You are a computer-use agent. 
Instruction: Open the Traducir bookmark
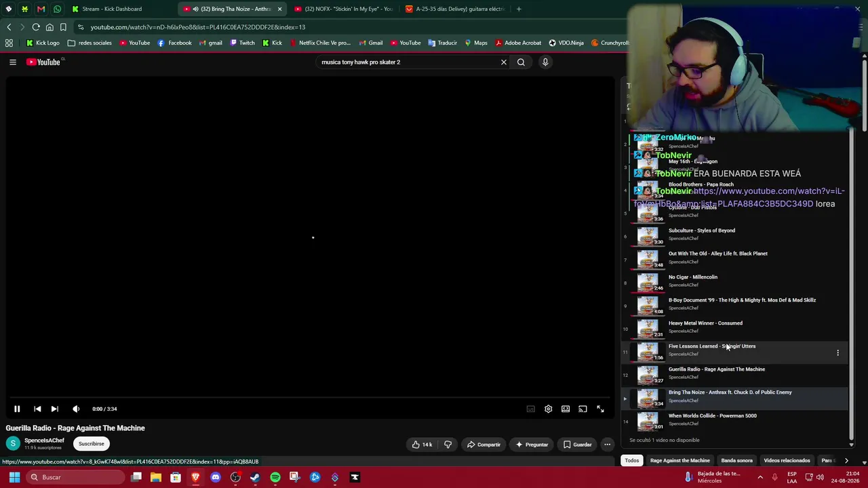click(442, 43)
